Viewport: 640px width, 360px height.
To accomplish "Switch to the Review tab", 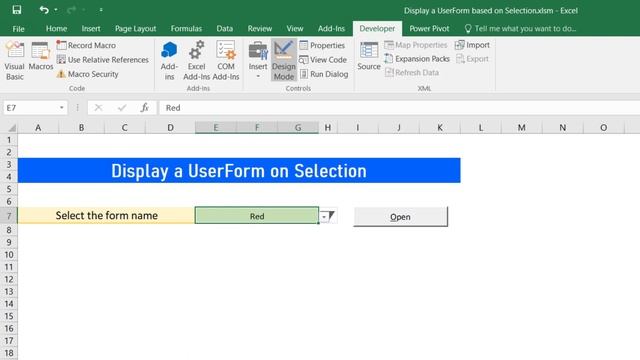I will coord(260,29).
